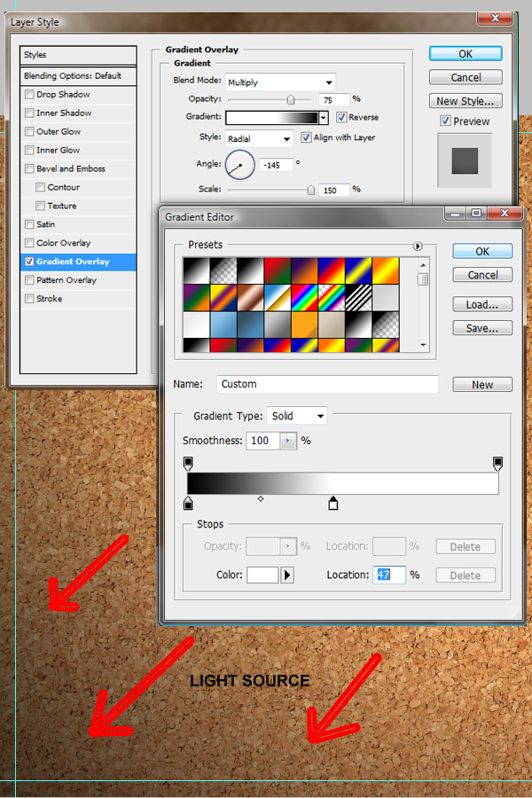Click Cancel in the Gradient Editor

[482, 276]
